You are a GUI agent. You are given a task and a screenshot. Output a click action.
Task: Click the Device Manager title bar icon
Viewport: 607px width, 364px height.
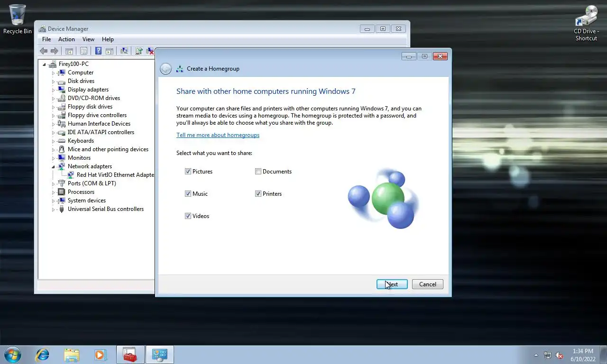click(43, 29)
